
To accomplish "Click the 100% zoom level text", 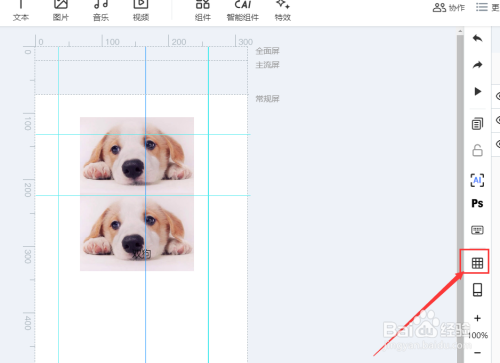I will [x=478, y=335].
